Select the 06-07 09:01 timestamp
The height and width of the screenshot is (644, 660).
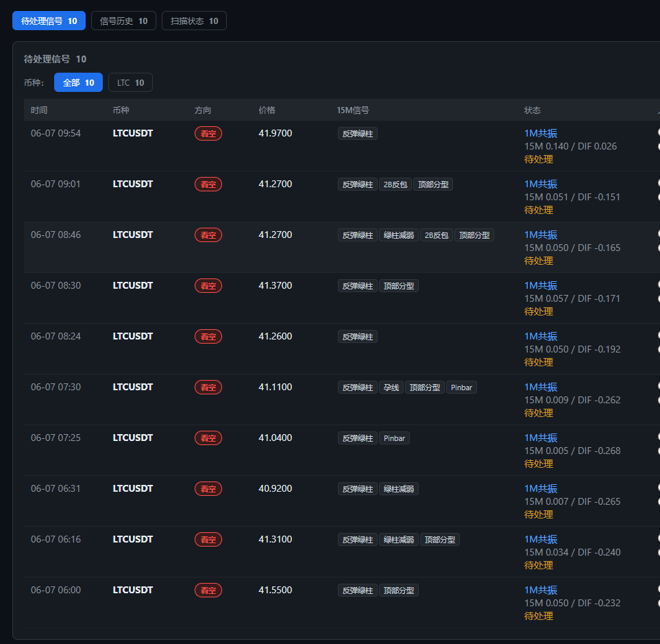click(x=56, y=184)
